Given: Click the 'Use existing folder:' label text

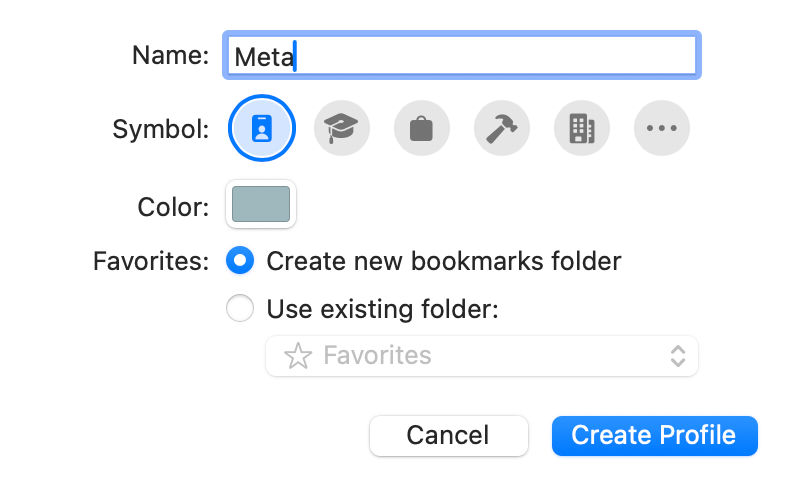Looking at the screenshot, I should click(x=382, y=309).
